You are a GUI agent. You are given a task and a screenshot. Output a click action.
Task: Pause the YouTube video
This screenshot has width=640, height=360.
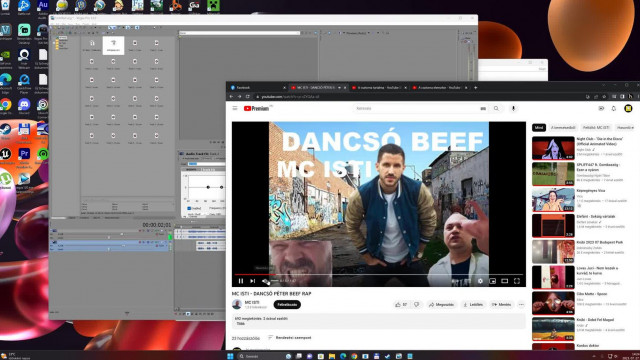pos(241,281)
